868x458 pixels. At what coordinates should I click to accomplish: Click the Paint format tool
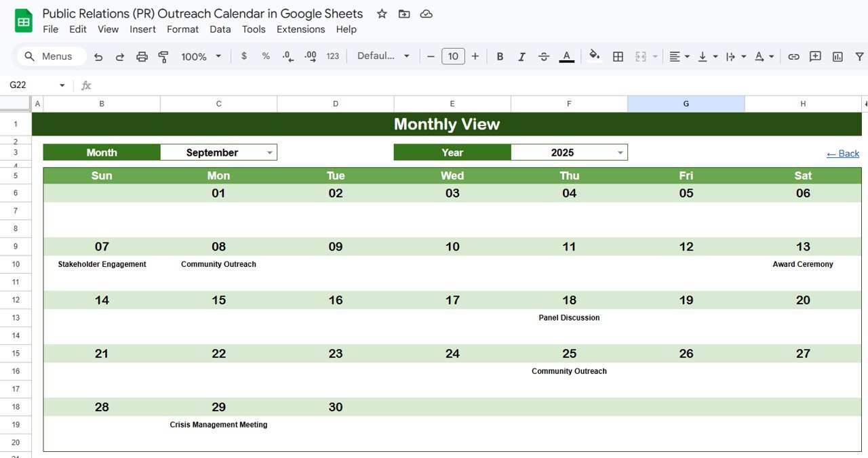163,56
